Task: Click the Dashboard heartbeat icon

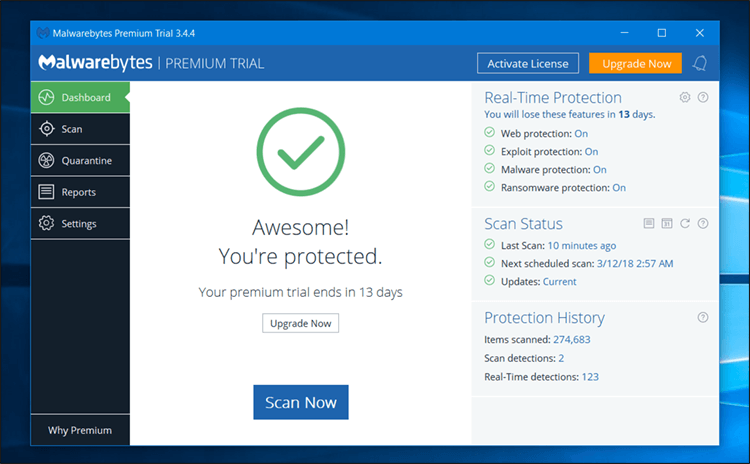Action: click(x=46, y=98)
